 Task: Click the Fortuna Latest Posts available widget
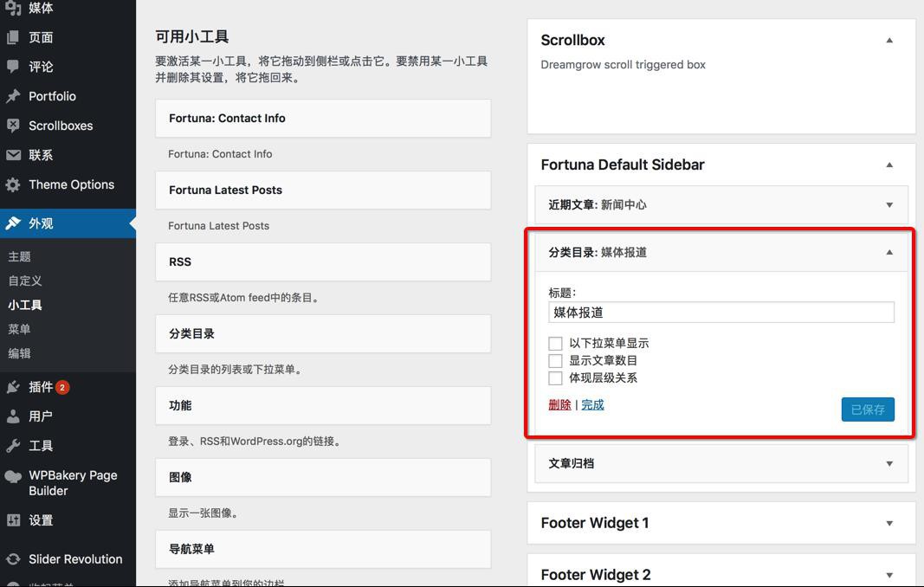[x=323, y=190]
